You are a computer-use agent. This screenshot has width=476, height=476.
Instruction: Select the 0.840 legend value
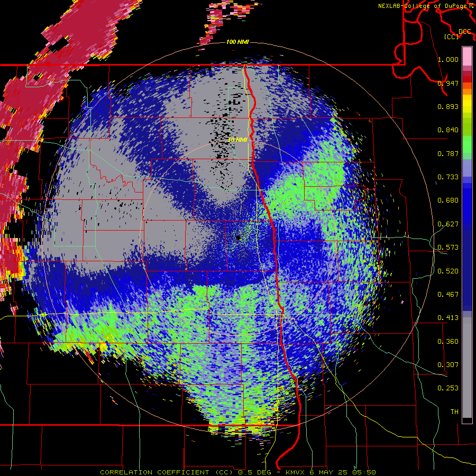click(448, 130)
